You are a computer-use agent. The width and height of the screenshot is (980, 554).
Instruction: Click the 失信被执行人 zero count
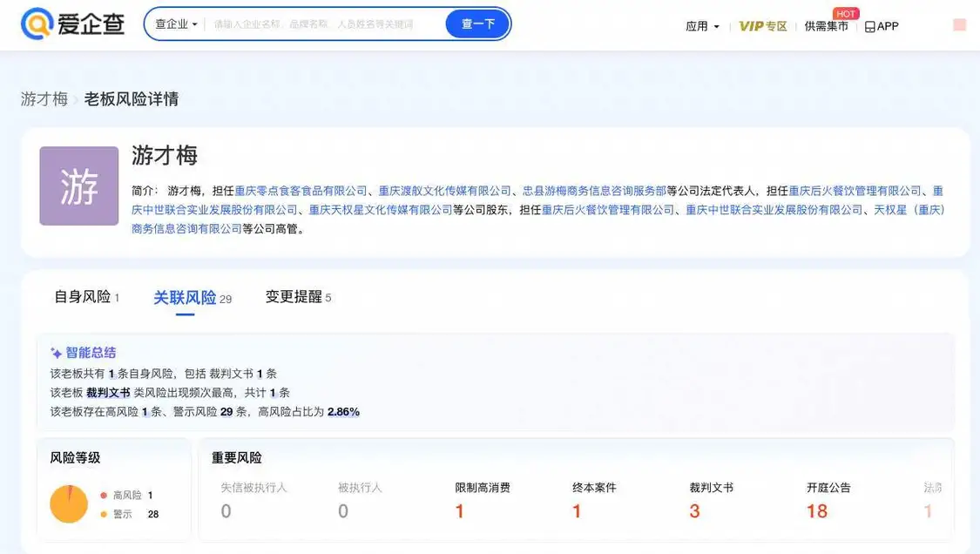226,511
